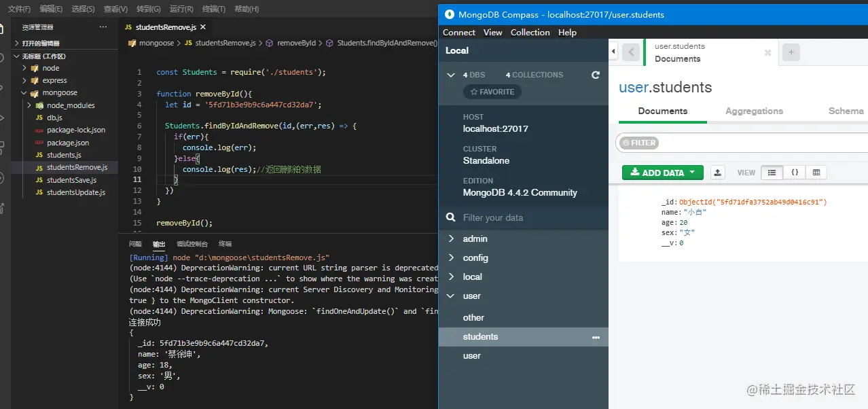Open a new Compass tab with plus button

pyautogui.click(x=791, y=52)
